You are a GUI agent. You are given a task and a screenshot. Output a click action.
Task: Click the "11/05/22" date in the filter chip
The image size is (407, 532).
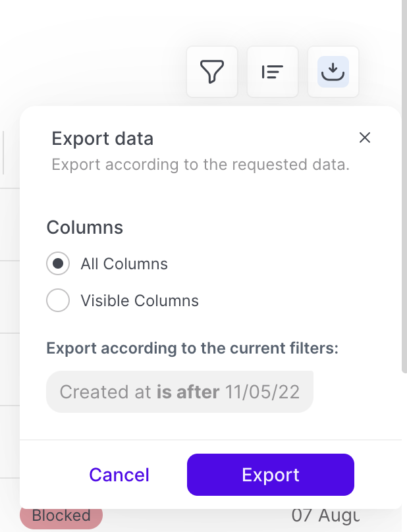(262, 392)
